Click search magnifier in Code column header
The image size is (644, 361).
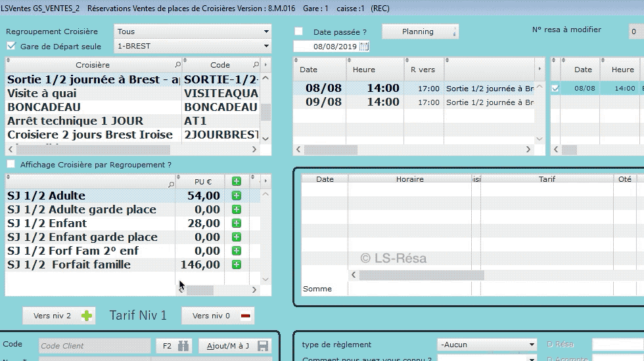click(x=256, y=65)
